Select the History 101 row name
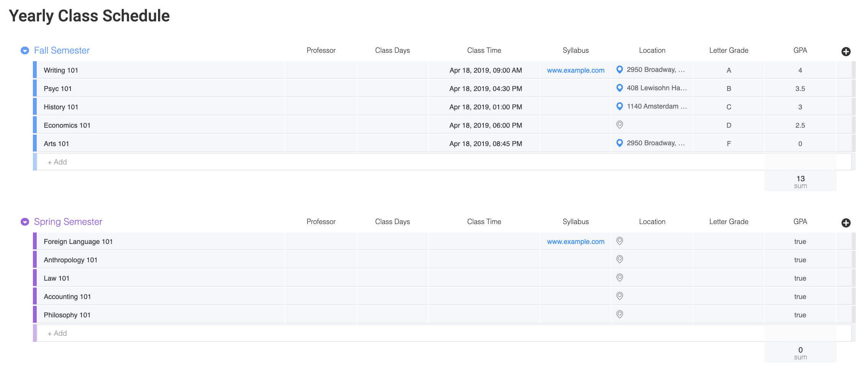This screenshot has height=377, width=868. click(61, 107)
